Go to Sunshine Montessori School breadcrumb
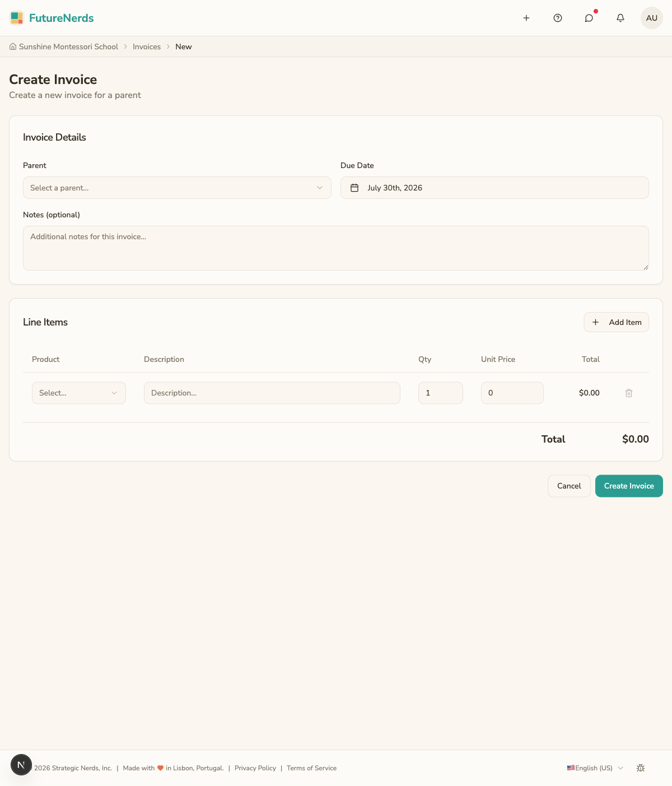 coord(64,46)
